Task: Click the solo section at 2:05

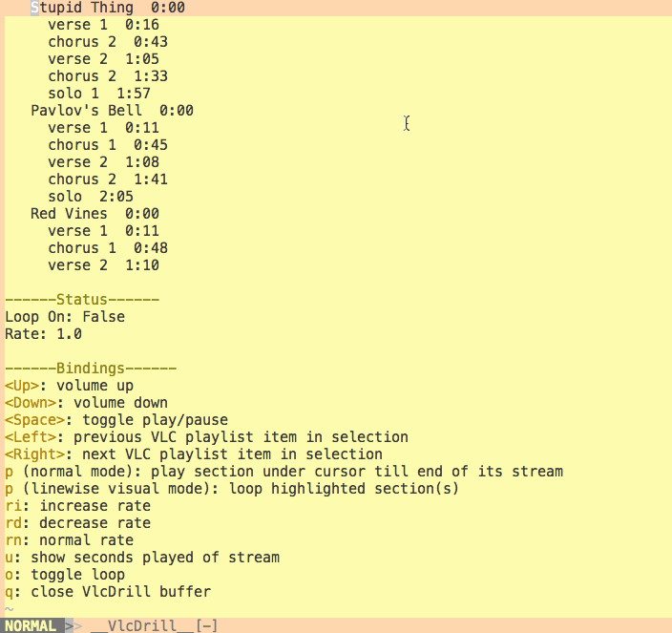Action: click(x=91, y=197)
